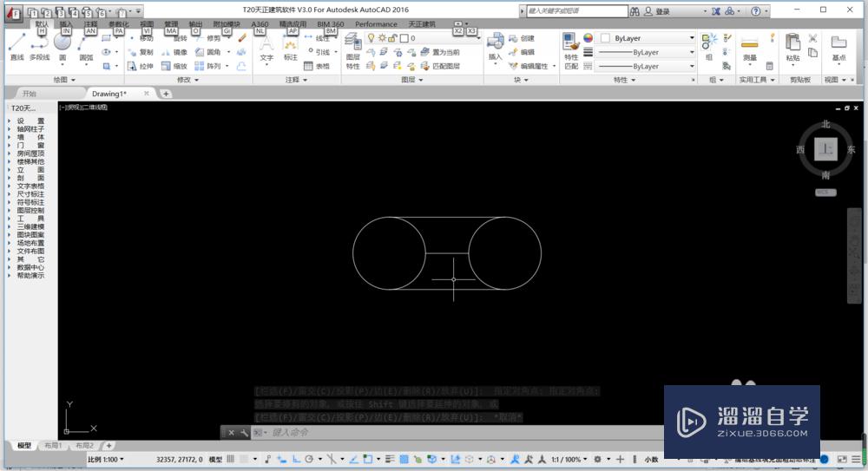
Task: Expand the 轴网柱子 sidebar menu item
Action: 30,129
